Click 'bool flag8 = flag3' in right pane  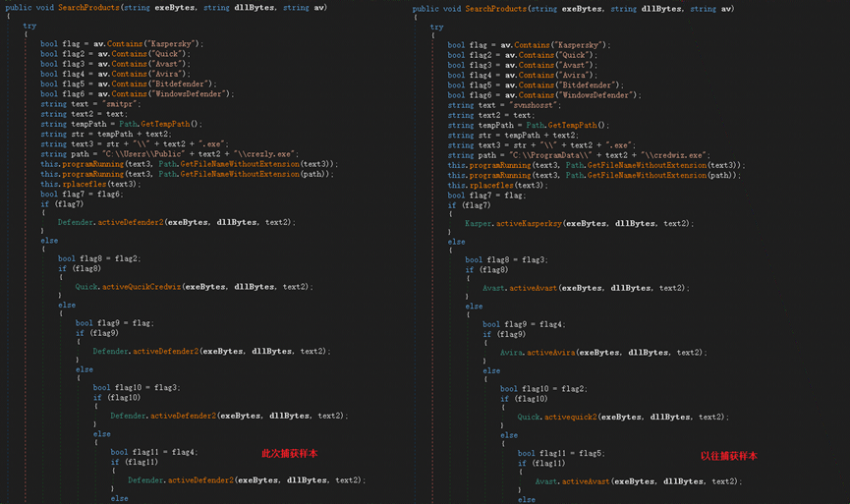[507, 259]
